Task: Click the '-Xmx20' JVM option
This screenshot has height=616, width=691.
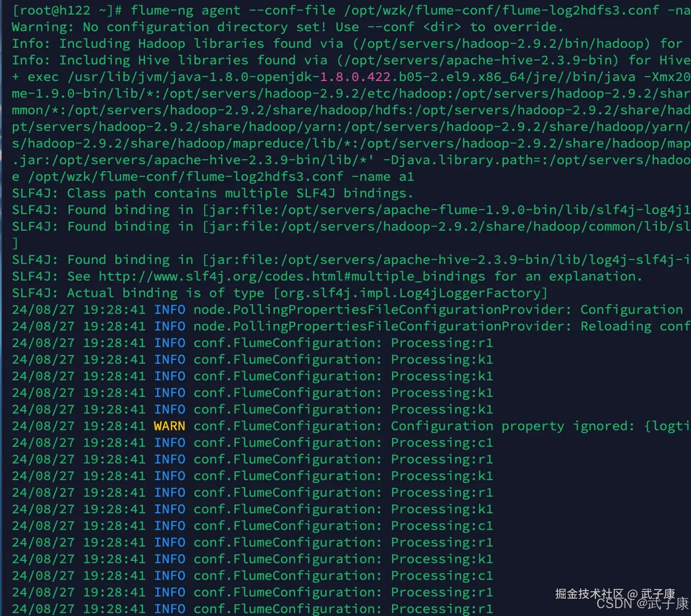Action: (x=667, y=76)
